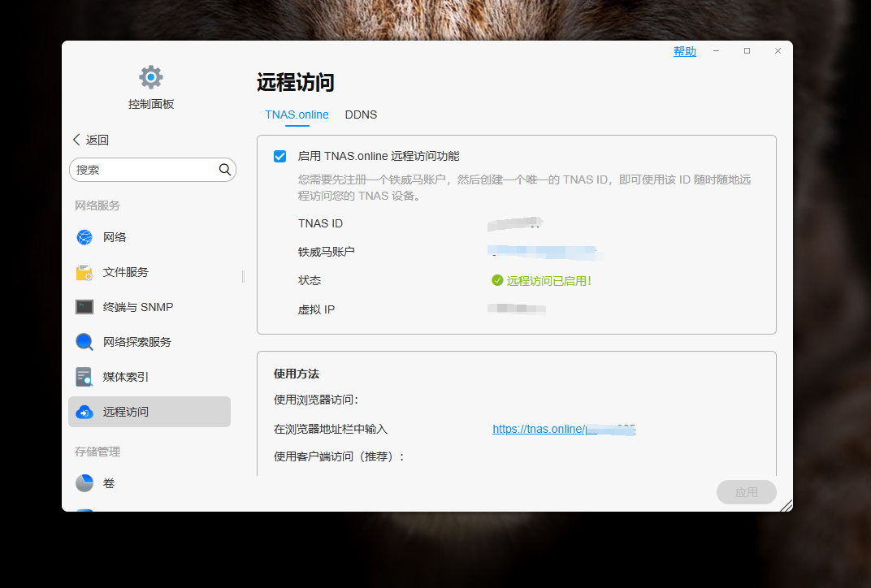Select 媒体索引 in the sidebar
Image resolution: width=871 pixels, height=588 pixels.
(x=149, y=377)
